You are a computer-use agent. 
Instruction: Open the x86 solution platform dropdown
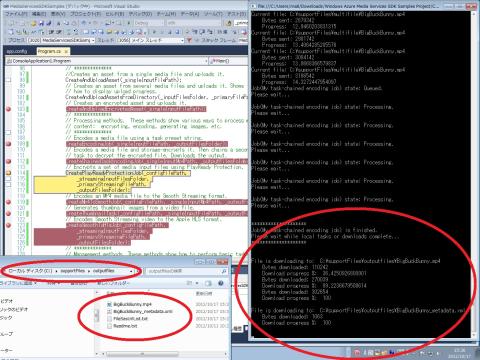coord(193,23)
